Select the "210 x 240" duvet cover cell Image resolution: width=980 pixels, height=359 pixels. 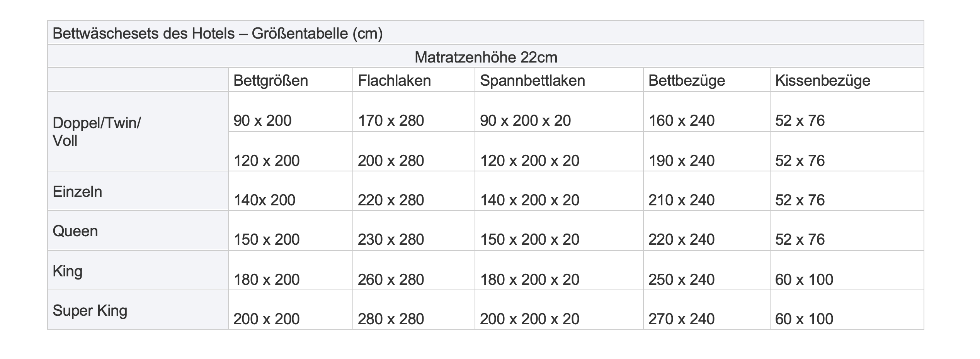[x=681, y=200]
